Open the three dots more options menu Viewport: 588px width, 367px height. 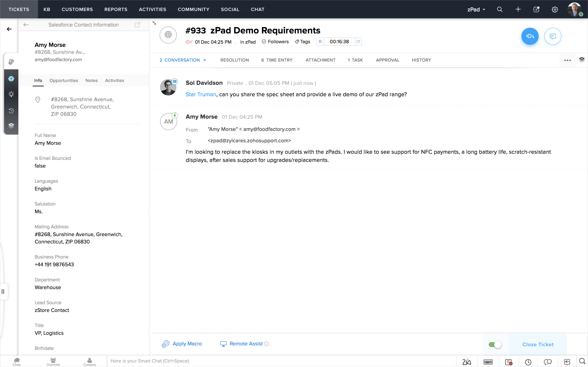coord(567,60)
